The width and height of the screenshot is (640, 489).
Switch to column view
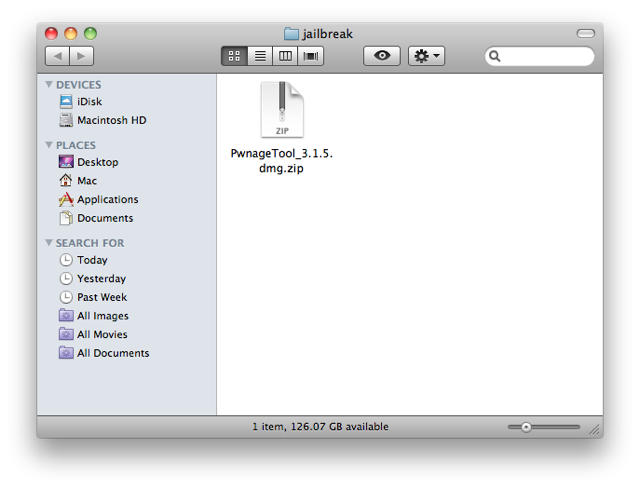(x=286, y=57)
